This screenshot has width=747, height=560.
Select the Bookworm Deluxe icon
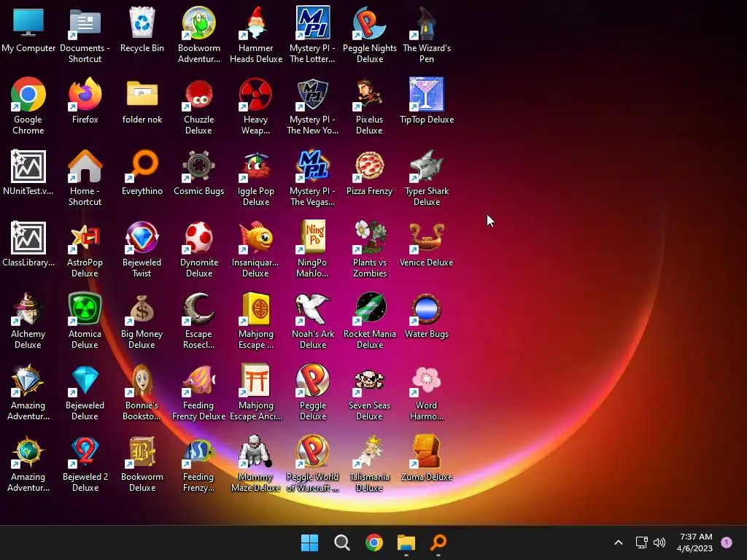(x=142, y=452)
